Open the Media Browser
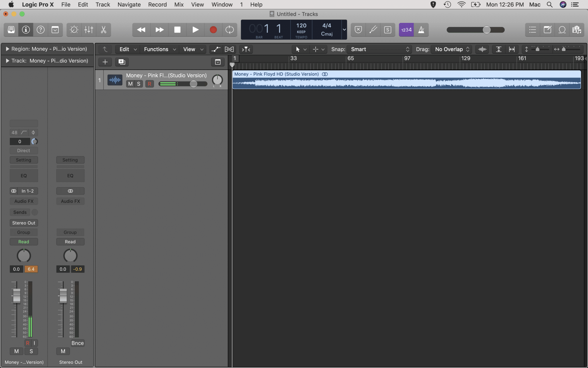588x368 pixels. (x=577, y=30)
